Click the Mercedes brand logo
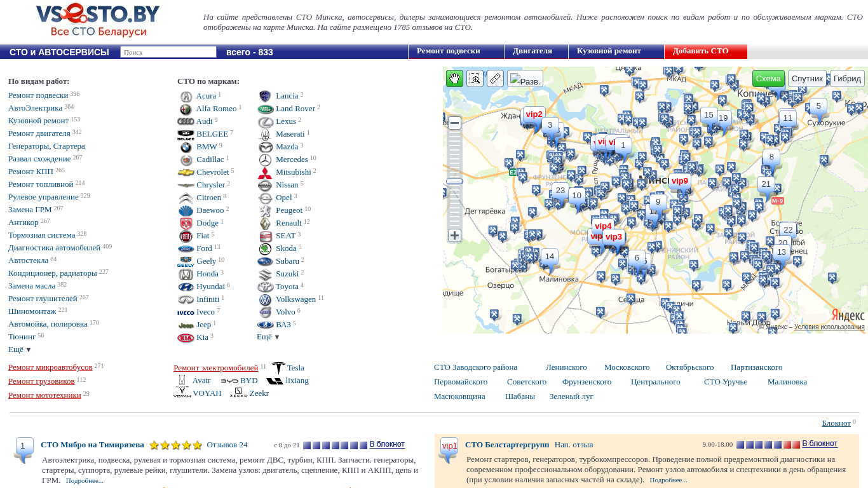The height and width of the screenshot is (488, 868). 265,160
